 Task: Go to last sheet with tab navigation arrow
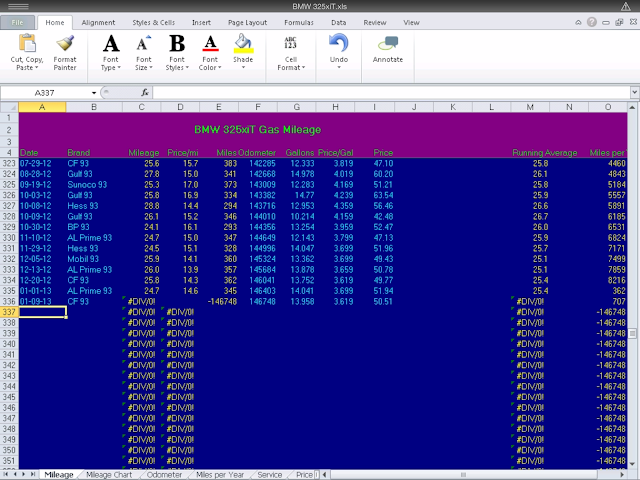click(x=33, y=474)
